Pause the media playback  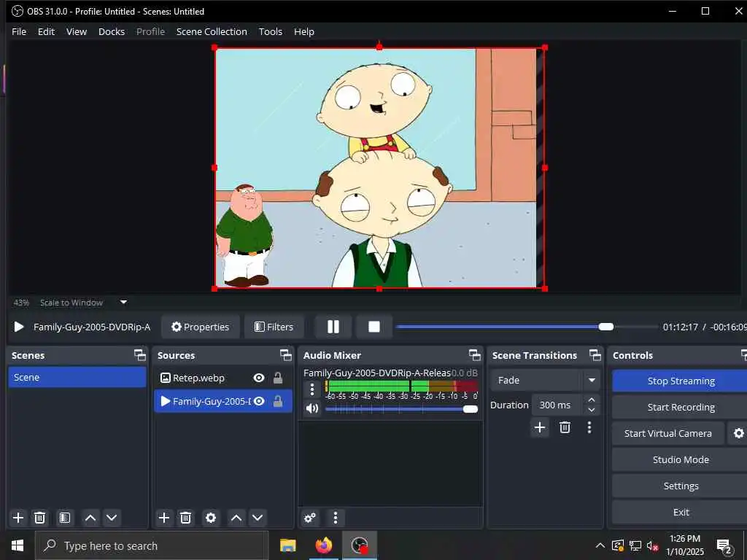point(333,327)
